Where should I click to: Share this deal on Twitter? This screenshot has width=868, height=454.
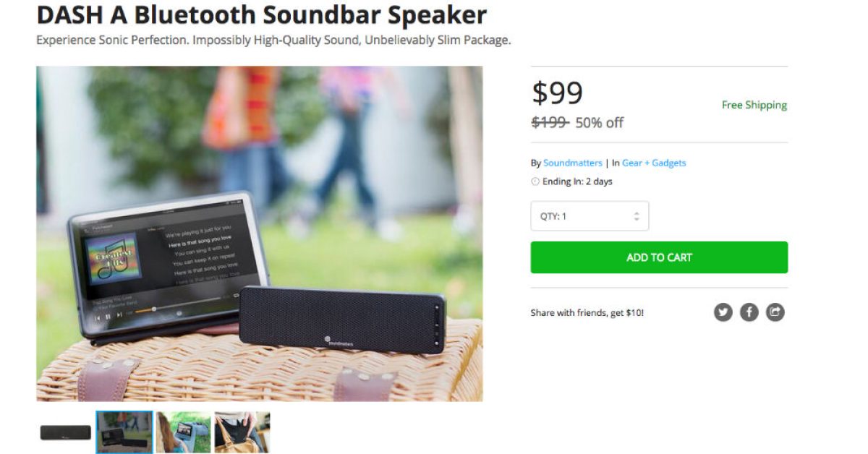723,312
